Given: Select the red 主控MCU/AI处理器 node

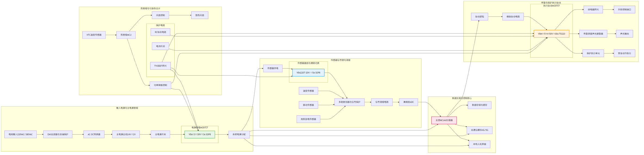Looking at the screenshot, I should click(x=444, y=120).
